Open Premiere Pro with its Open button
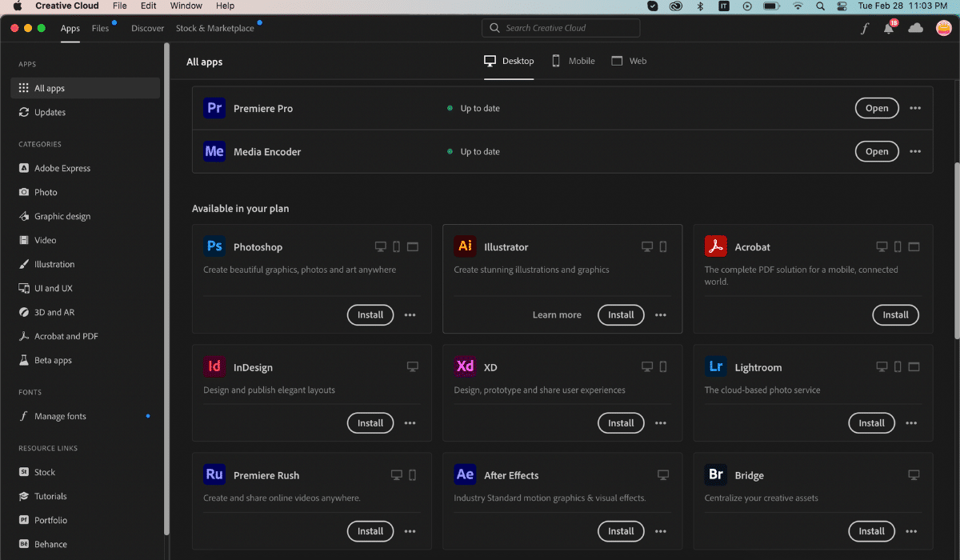 tap(877, 108)
